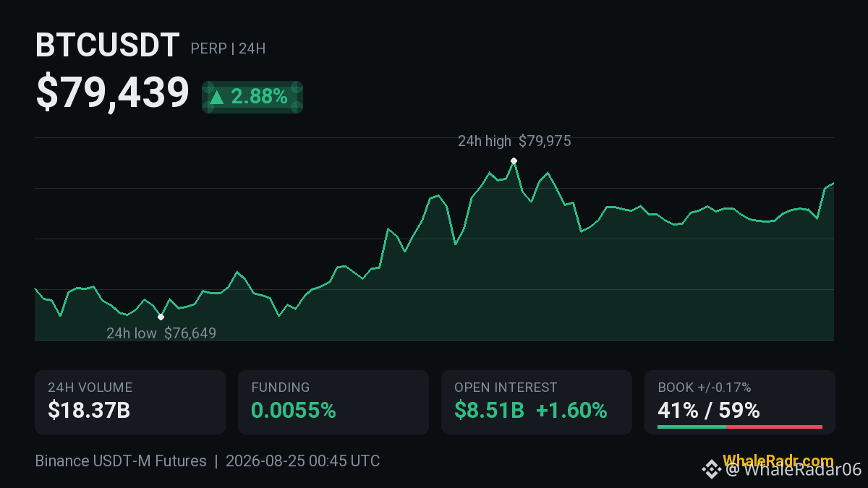Click the 24h high $79,975 label

[x=514, y=141]
